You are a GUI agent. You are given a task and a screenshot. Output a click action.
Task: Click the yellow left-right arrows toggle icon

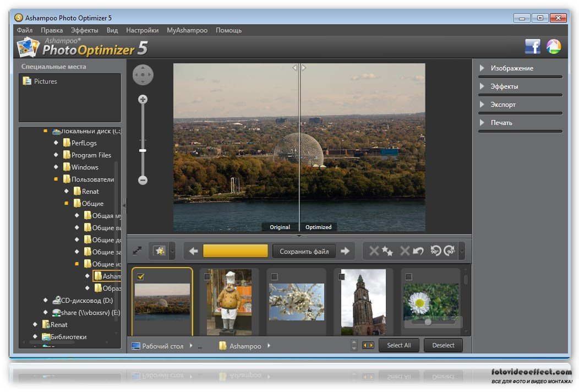[368, 345]
